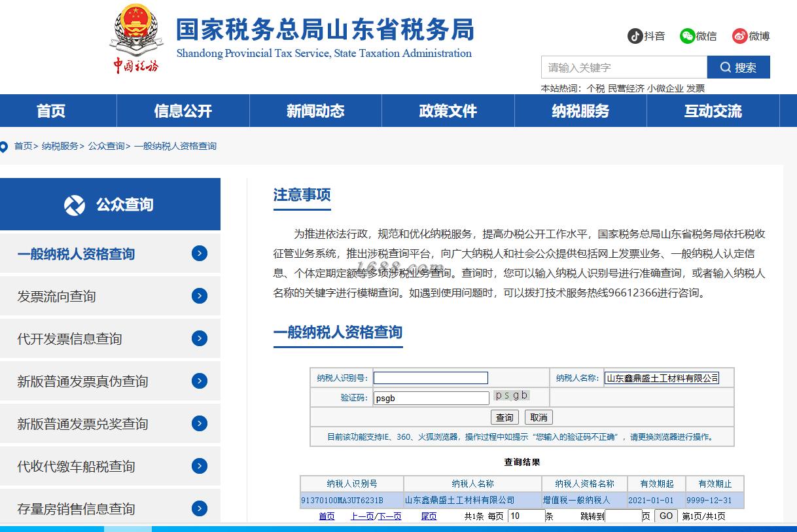Click the 国家税务总局山东省税务局 emblem logo

[136, 39]
